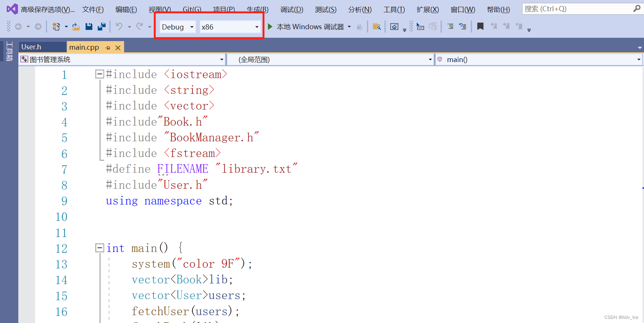Open the 扩展(X) menu
644x323 pixels.
tap(428, 9)
